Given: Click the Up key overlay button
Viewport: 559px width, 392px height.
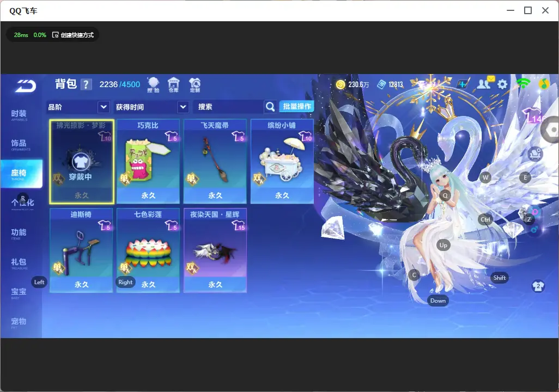Looking at the screenshot, I should (443, 245).
